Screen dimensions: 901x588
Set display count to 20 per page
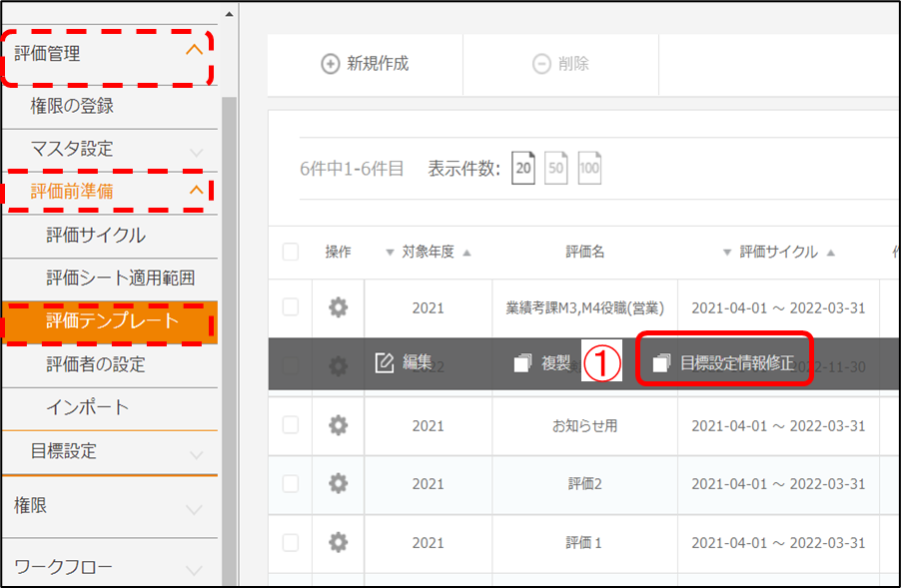coord(523,169)
